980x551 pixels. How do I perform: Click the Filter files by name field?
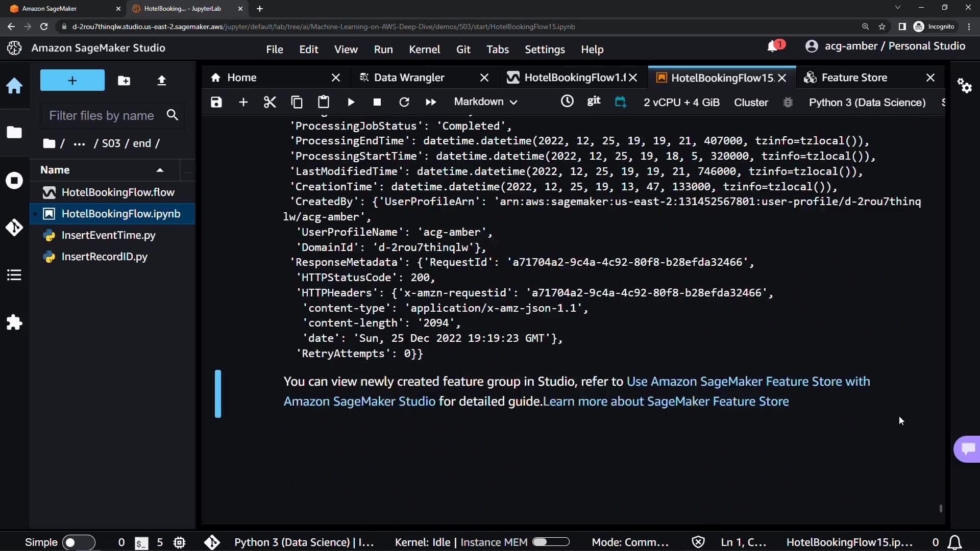coord(102,116)
